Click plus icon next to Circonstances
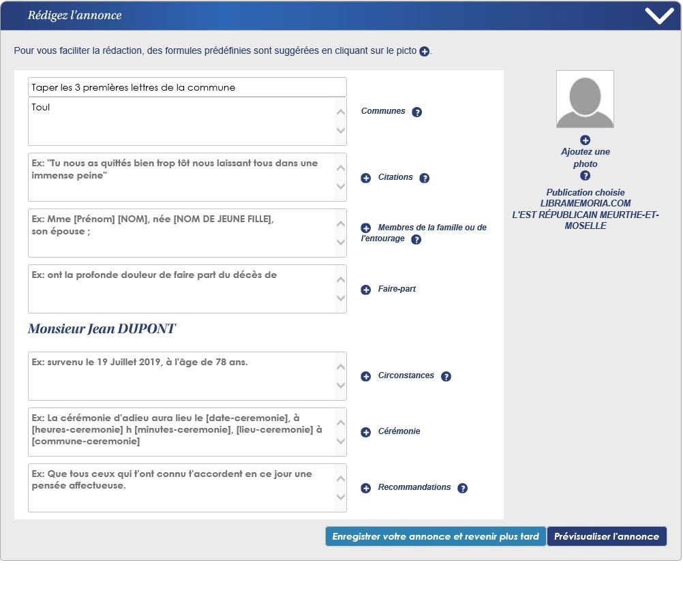The image size is (683, 616). [x=365, y=377]
